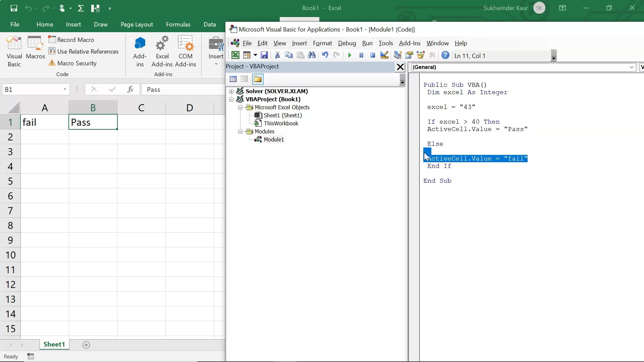The width and height of the screenshot is (644, 362).
Task: Open the Excel Add-ins gear icon
Action: click(x=162, y=50)
